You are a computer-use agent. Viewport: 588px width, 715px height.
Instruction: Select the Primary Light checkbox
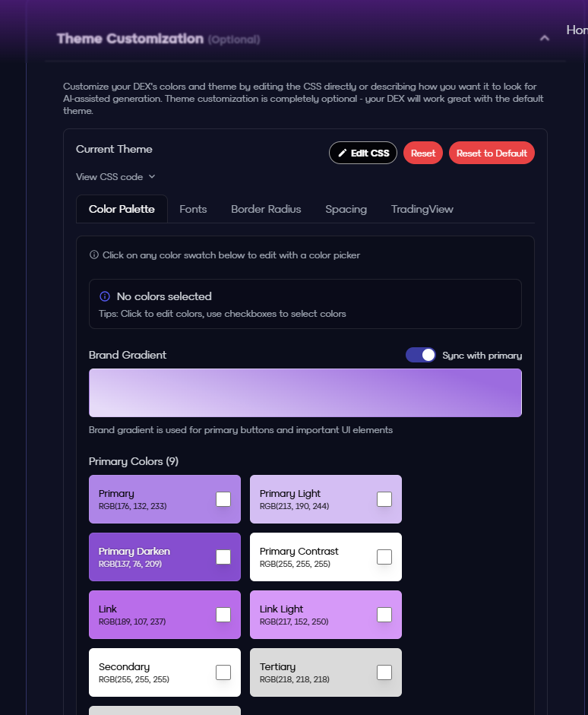tap(384, 499)
